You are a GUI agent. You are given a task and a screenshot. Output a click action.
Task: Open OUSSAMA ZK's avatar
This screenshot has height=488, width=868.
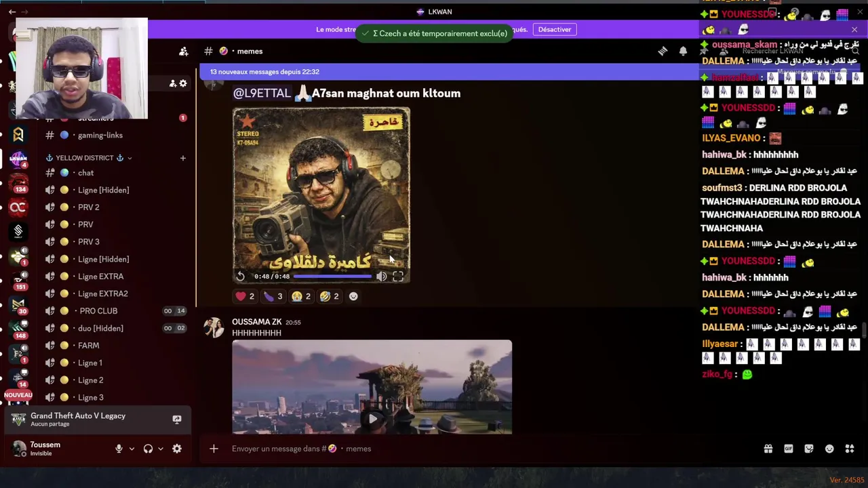[214, 327]
